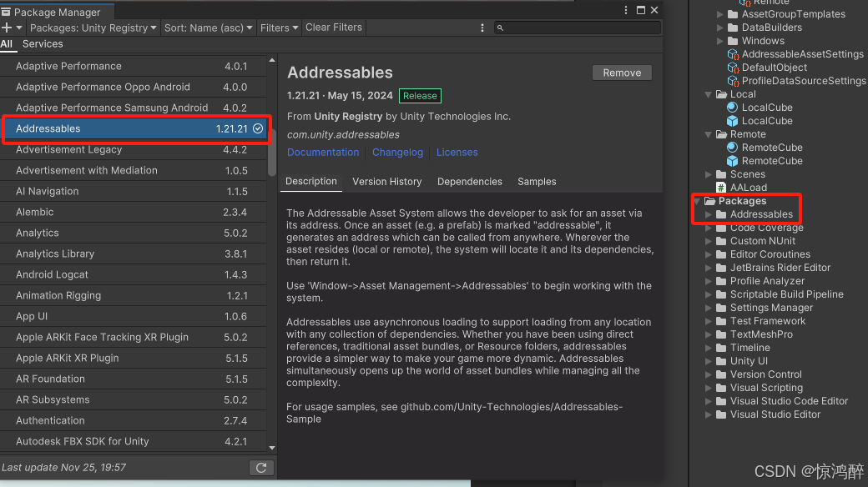This screenshot has height=487, width=868.
Task: Select the Timeline folder icon
Action: click(x=721, y=348)
